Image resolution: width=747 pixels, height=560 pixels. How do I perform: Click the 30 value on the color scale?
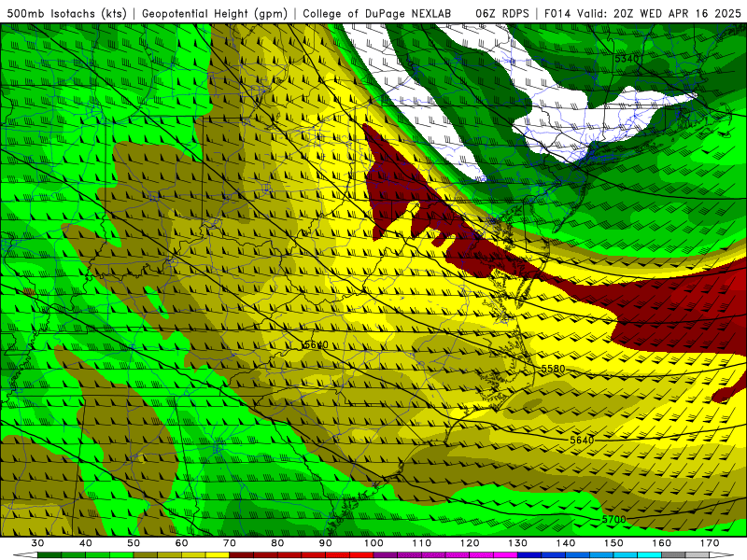click(37, 543)
